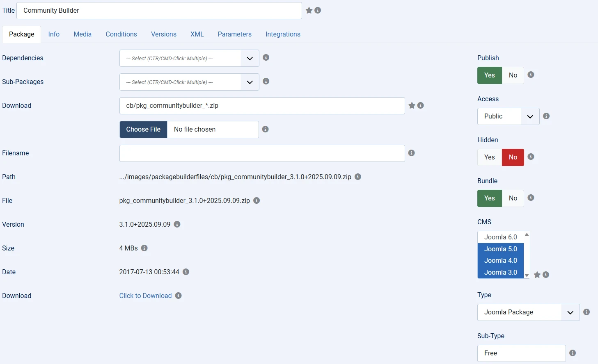Switch to the Versions tab

coord(163,34)
